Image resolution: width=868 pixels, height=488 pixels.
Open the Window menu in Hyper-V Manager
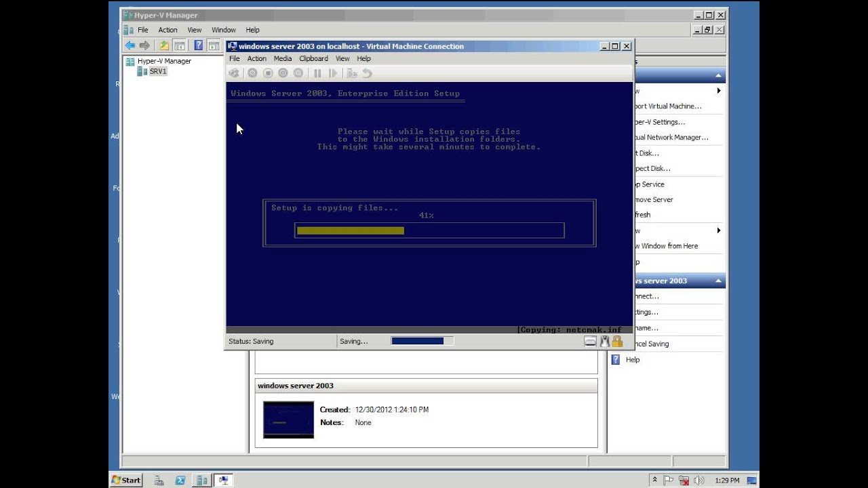(x=224, y=30)
